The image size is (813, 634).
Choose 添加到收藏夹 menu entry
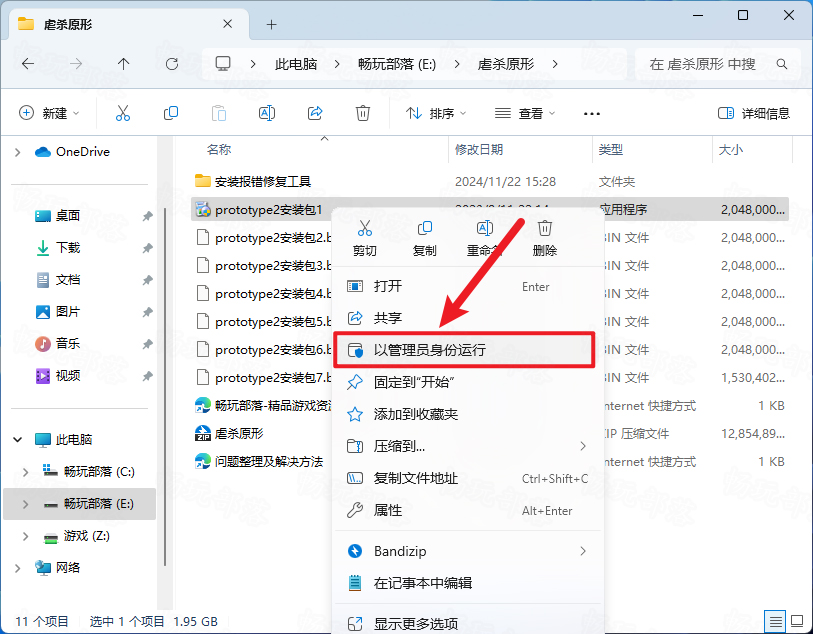coord(468,414)
